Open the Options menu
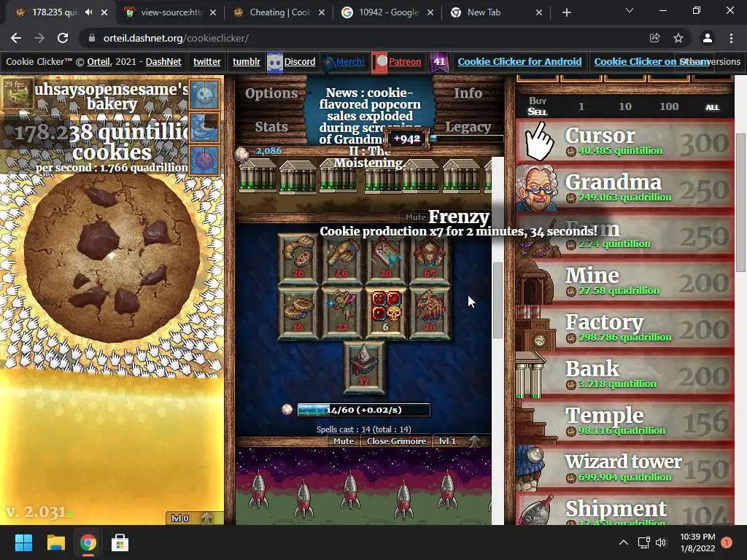 (x=271, y=93)
